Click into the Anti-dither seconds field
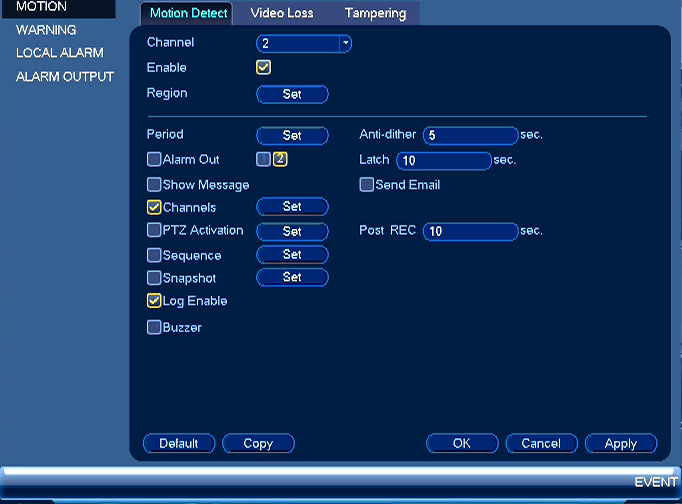 point(471,135)
